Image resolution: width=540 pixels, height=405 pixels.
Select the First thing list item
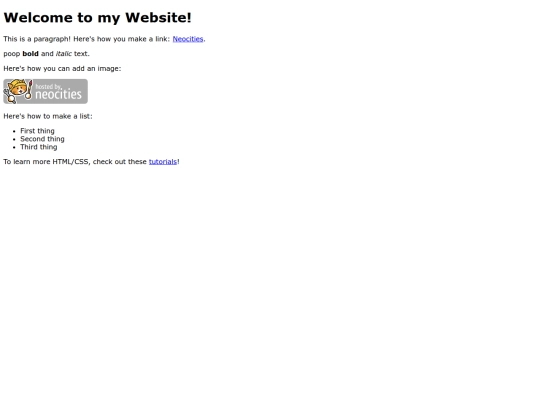(x=37, y=131)
